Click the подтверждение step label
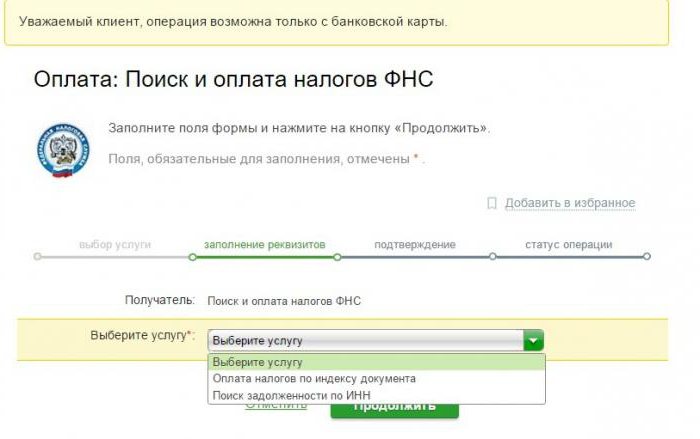700x439 pixels. tap(415, 244)
